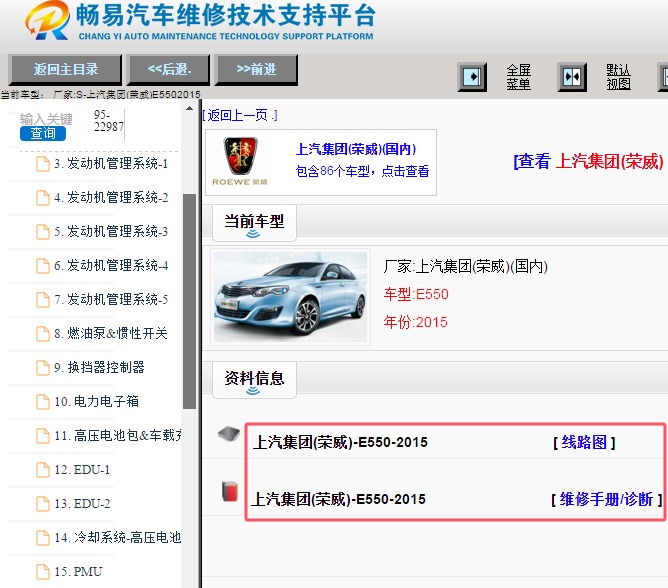Click 查看 上汽集团(荣威) link on right
668x588 pixels.
click(x=588, y=161)
